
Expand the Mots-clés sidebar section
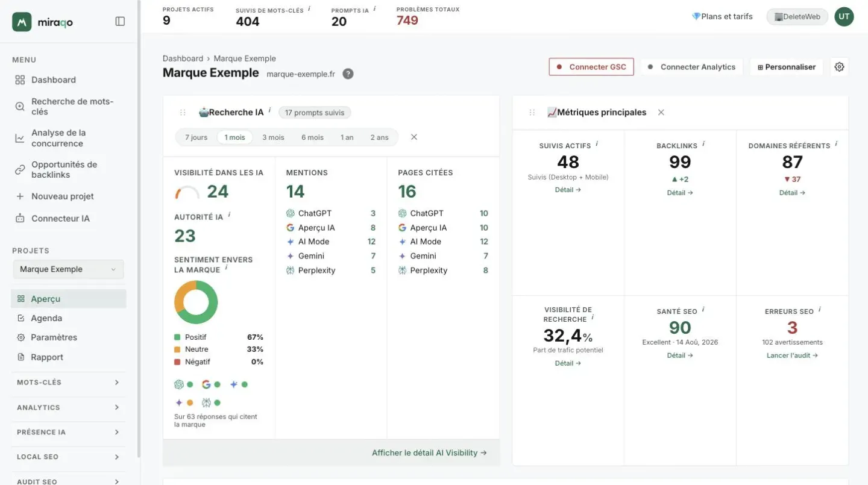click(68, 383)
